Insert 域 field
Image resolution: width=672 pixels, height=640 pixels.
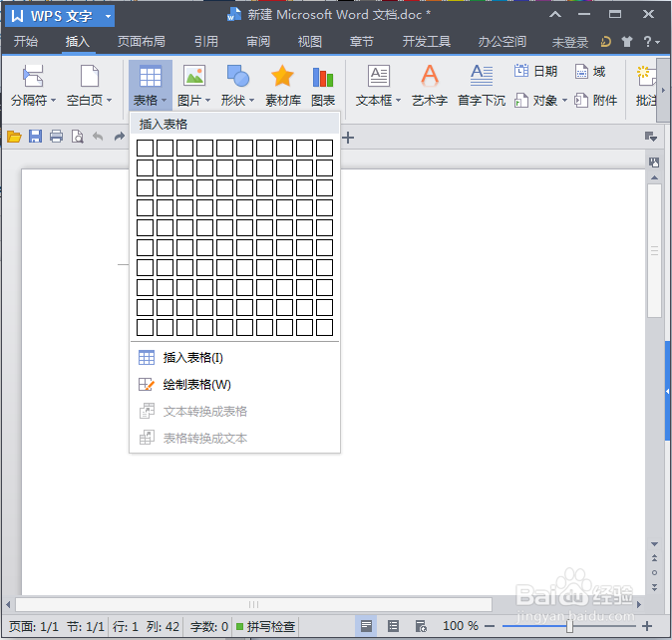(x=590, y=71)
